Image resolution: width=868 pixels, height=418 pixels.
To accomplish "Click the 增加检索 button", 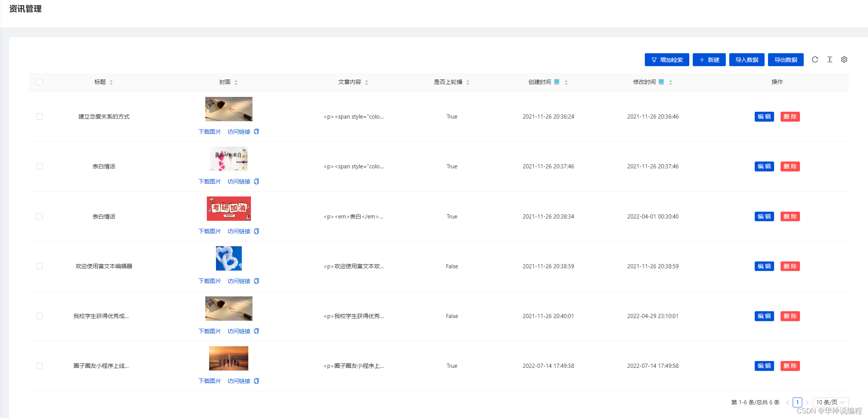I will click(x=667, y=60).
